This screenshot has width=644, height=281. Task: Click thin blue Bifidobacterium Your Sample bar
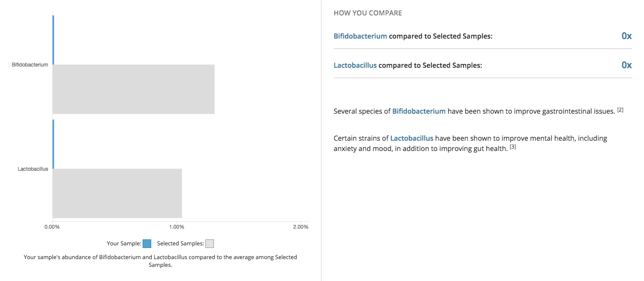(x=53, y=40)
